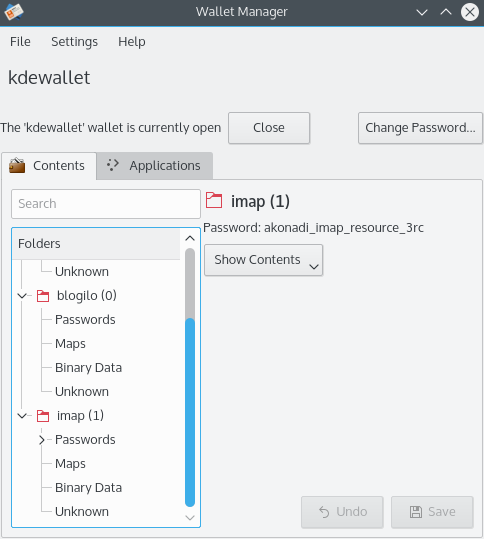Click the red imap folder icon in tree
Screen dimensions: 484x539
pyautogui.click(x=43, y=416)
